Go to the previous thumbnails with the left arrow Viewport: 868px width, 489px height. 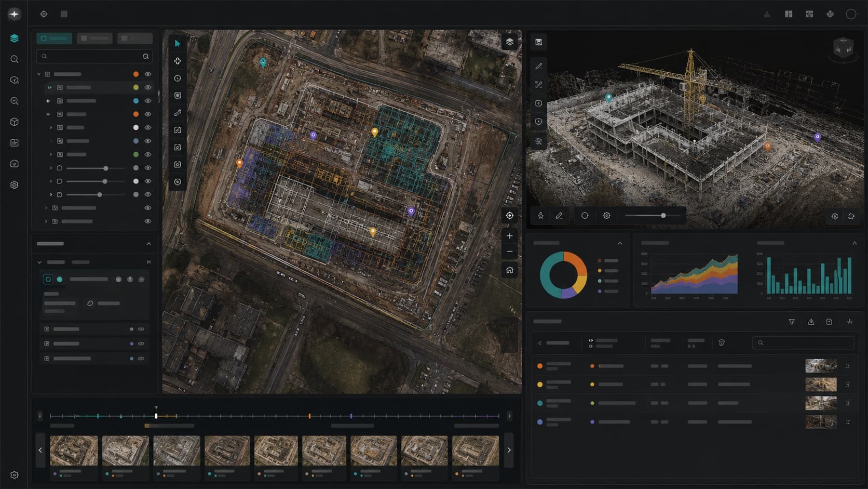coord(40,450)
